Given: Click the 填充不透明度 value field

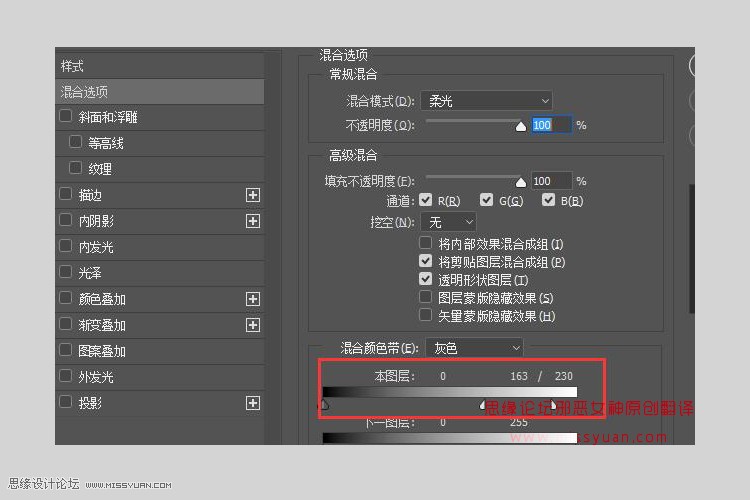Looking at the screenshot, I should pos(551,181).
